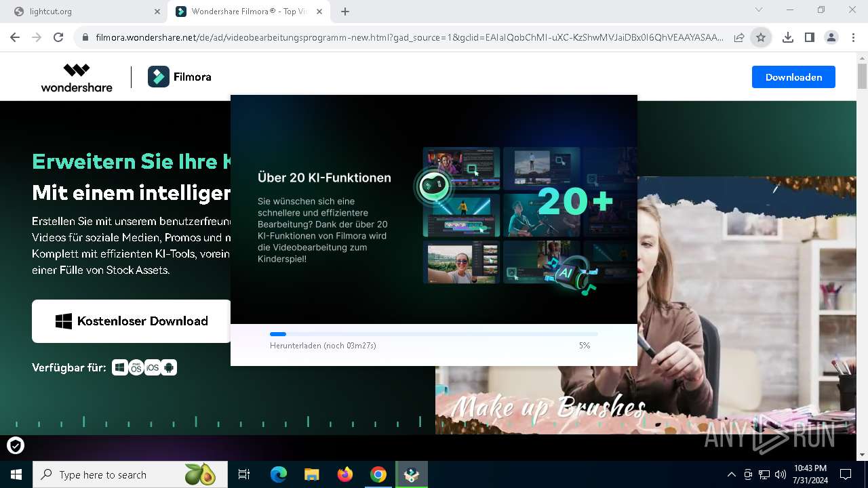Screen dimensions: 868x488
Task: Click Verfügbar für label
Action: (x=69, y=367)
